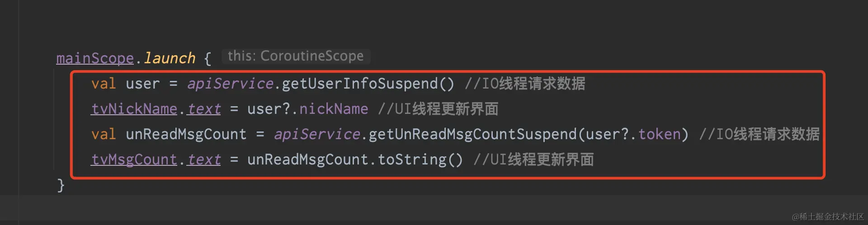Click the unReadMsgCount variable declaration
The height and width of the screenshot is (225, 868).
pos(186,134)
